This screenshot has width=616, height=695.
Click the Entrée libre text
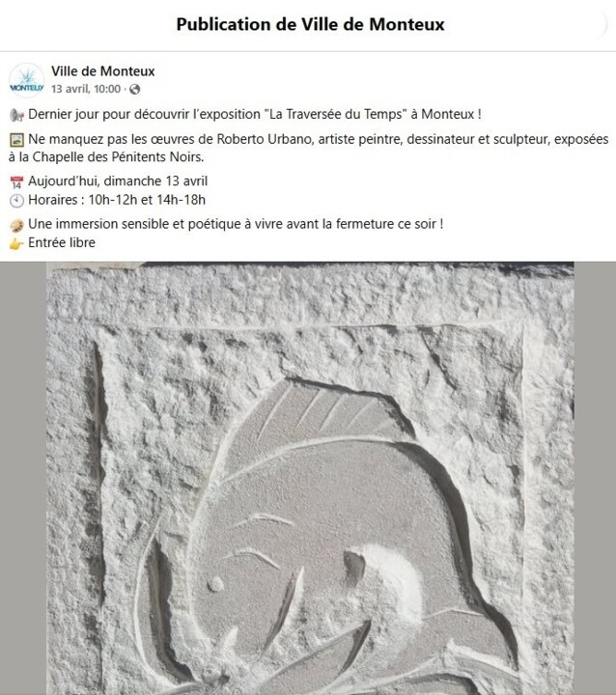click(62, 243)
